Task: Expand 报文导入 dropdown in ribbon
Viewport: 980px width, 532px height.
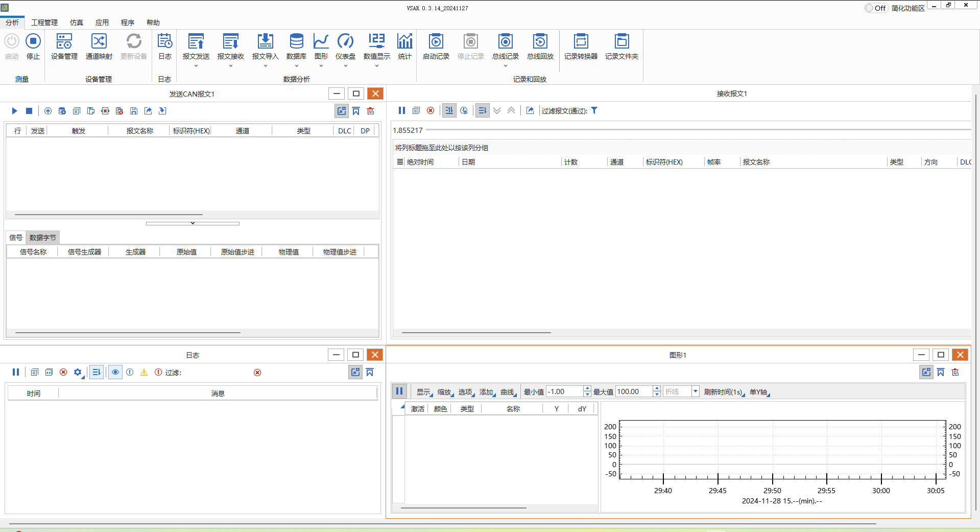Action: tap(266, 66)
